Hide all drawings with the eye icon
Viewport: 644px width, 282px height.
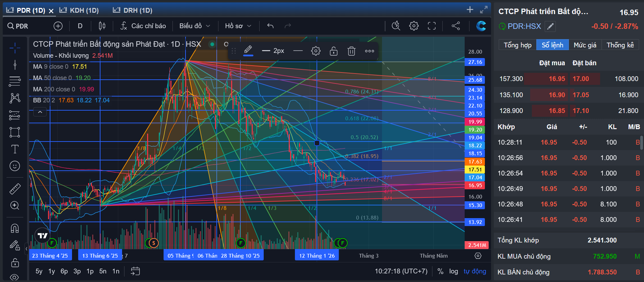(x=15, y=277)
